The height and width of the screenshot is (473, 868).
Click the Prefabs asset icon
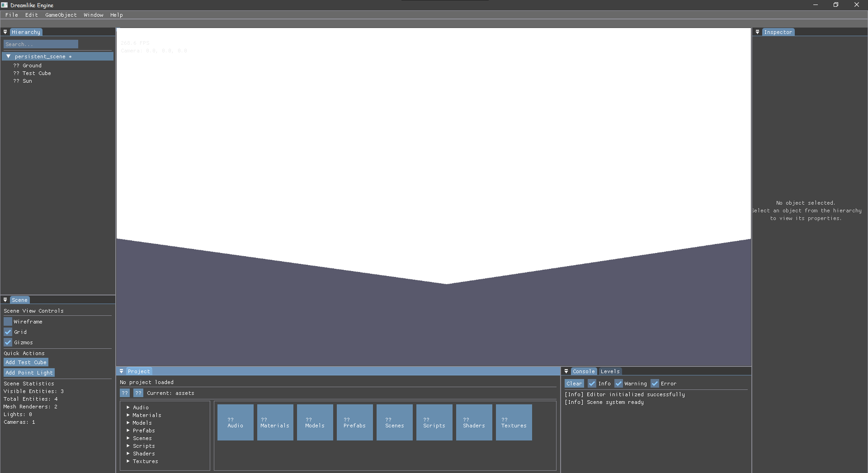point(354,422)
